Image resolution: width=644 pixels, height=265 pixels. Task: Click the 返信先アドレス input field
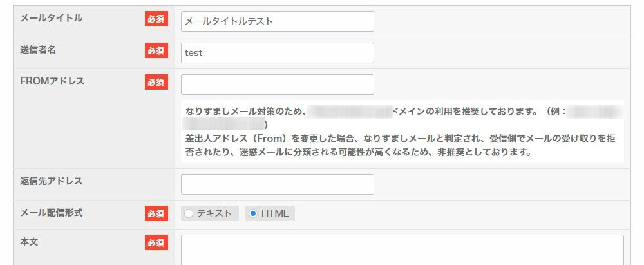point(277,184)
